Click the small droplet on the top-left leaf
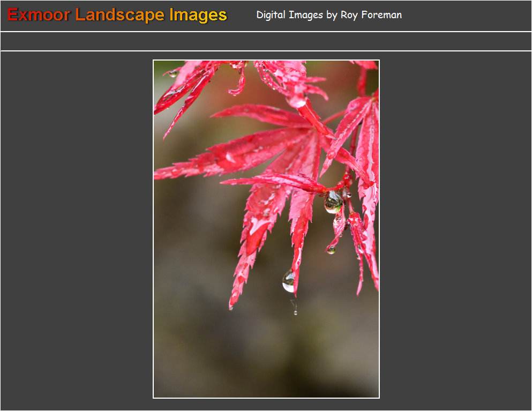532x411 pixels. click(x=173, y=73)
